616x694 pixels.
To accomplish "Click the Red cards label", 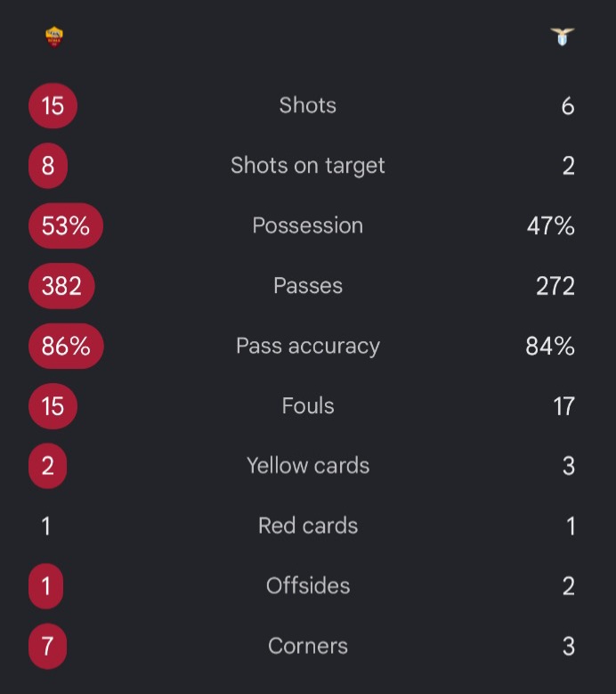I will (308, 526).
